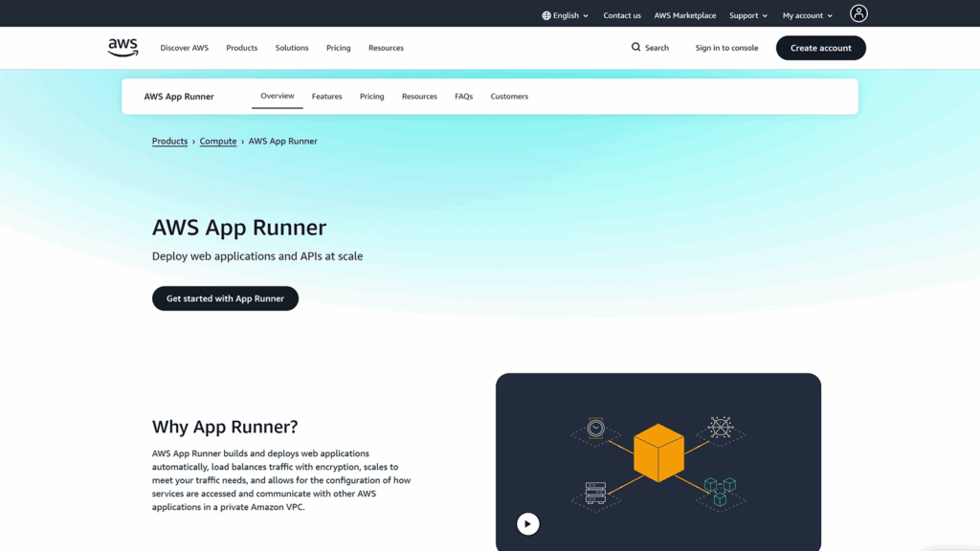The image size is (980, 551).
Task: Go to Products breadcrumb link
Action: pos(169,142)
